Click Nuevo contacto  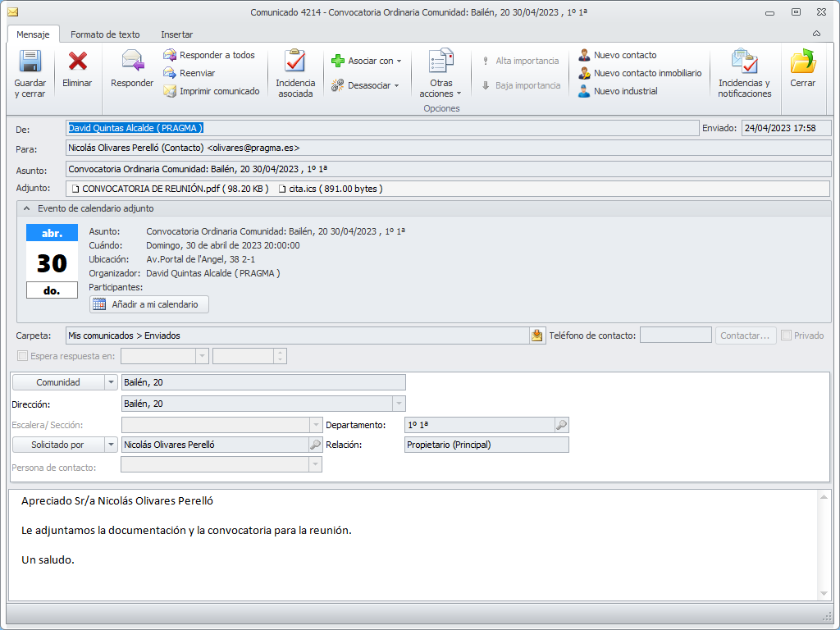[617, 55]
